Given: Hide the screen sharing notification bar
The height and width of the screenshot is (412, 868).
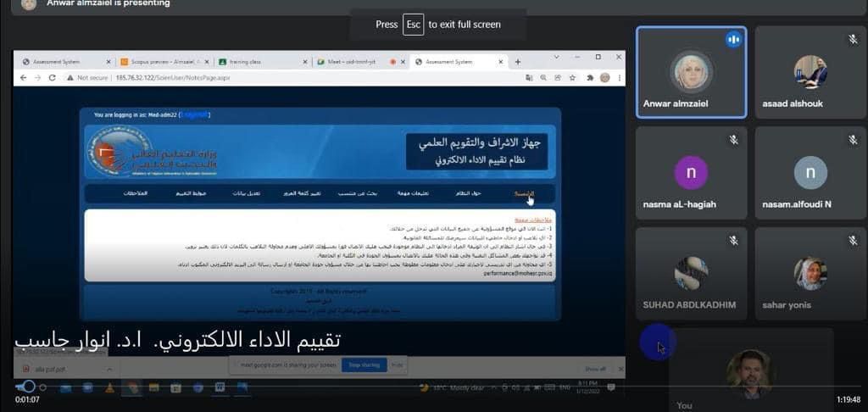Looking at the screenshot, I should click(x=397, y=365).
